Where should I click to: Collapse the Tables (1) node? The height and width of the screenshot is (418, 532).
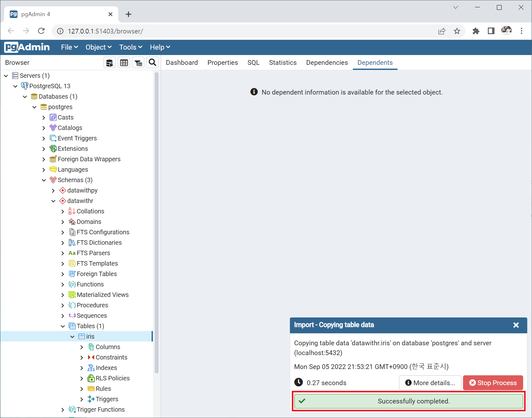[x=63, y=326]
